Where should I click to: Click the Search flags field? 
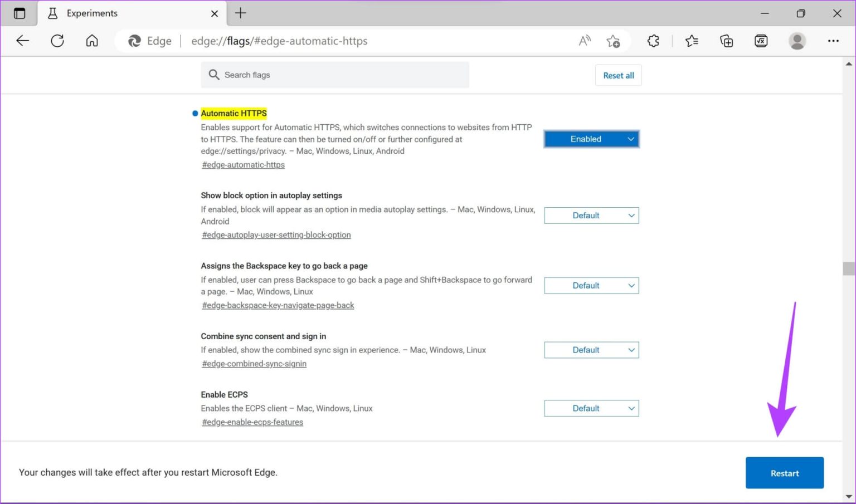coord(335,75)
